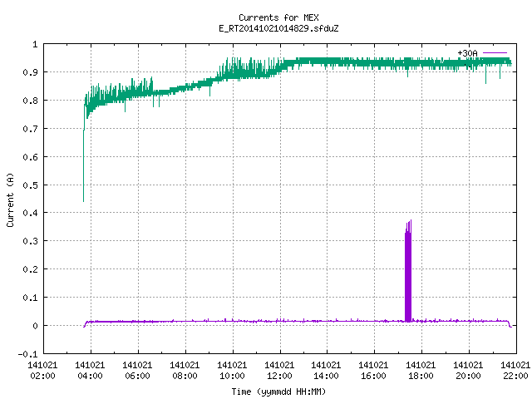Select the file name E_RT20141021014829.sfduZ subtitle

[278, 28]
